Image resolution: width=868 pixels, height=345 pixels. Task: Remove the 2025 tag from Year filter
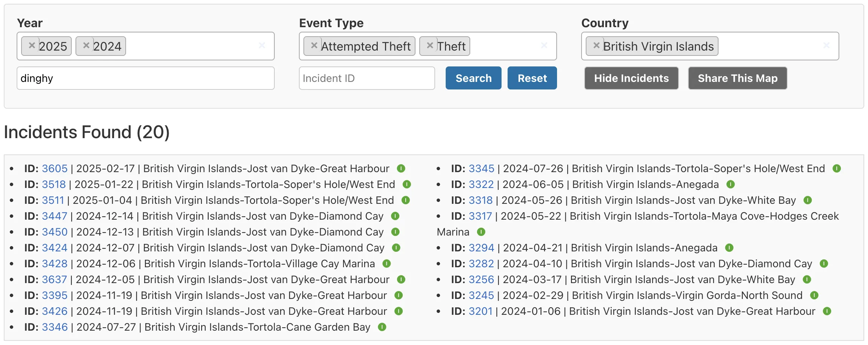click(32, 45)
